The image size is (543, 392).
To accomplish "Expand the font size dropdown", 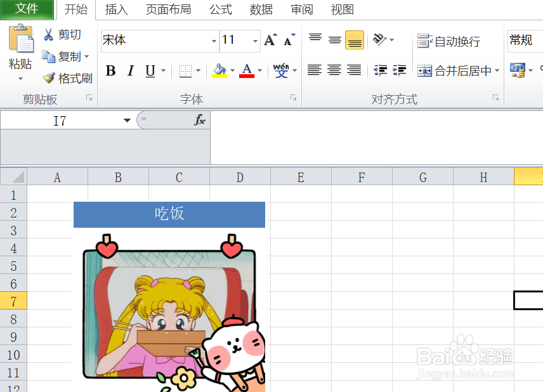I will 255,41.
